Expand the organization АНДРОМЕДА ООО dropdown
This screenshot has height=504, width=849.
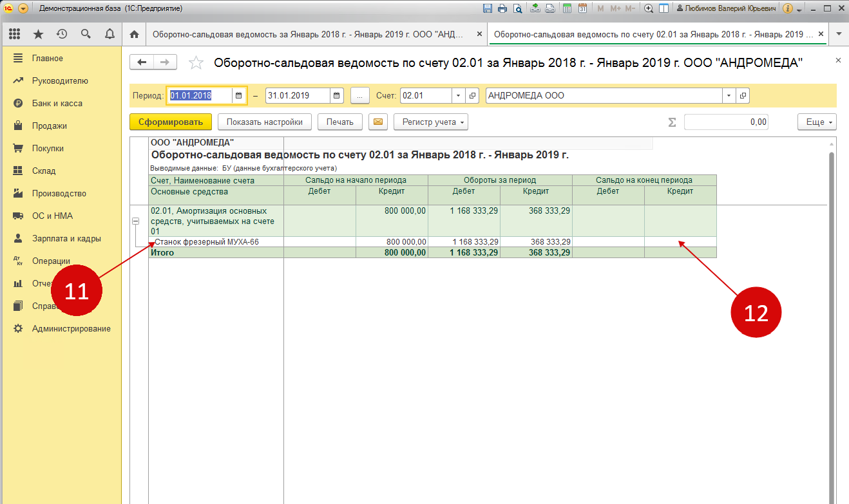[729, 95]
